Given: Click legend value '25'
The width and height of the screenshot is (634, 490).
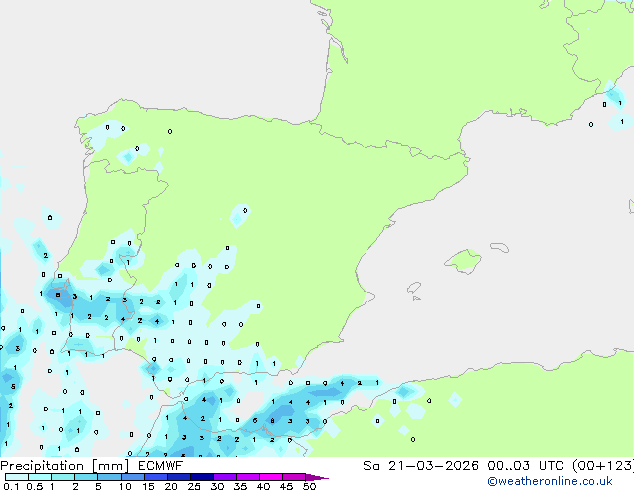Looking at the screenshot, I should click(194, 486).
